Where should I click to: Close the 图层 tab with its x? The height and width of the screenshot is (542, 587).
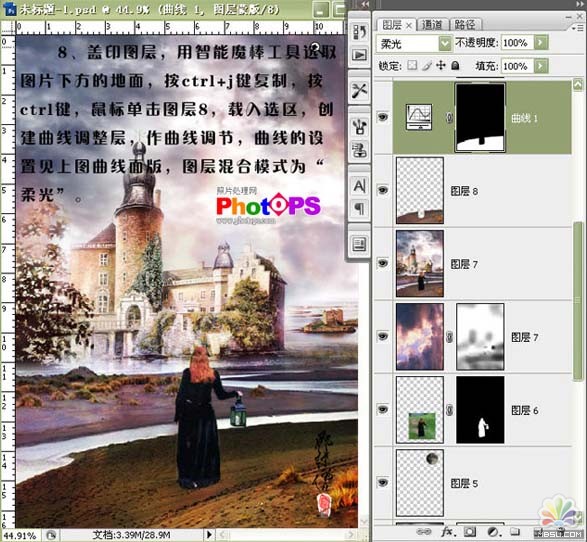[x=409, y=25]
